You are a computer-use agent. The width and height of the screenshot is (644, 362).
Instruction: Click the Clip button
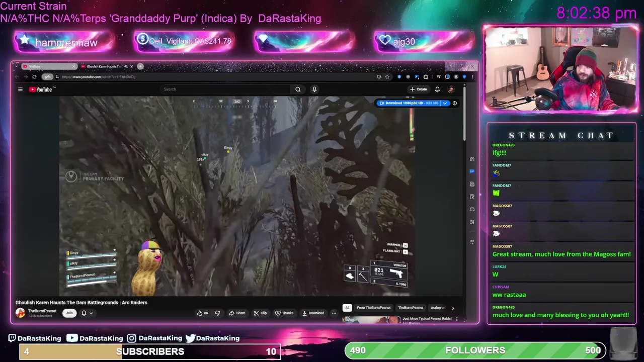pos(260,313)
